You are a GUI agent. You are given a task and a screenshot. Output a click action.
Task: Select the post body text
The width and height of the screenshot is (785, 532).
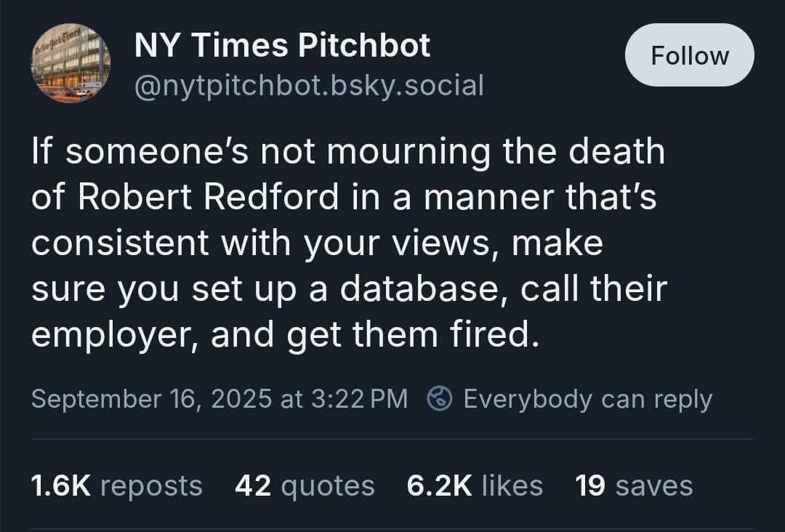point(347,242)
